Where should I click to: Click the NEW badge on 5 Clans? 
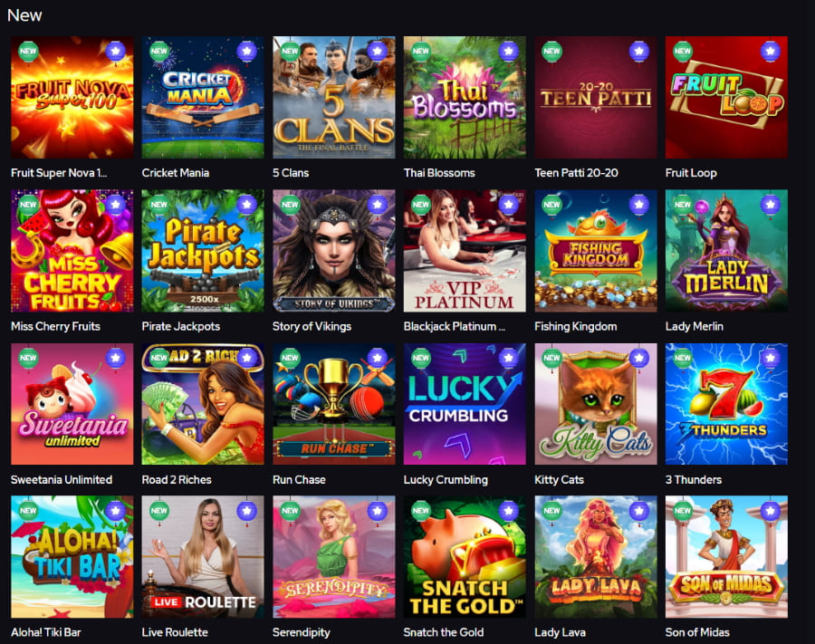tap(290, 51)
